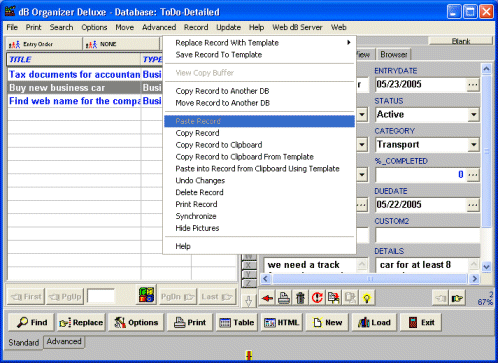The height and width of the screenshot is (363, 498).
Task: Select Print Record menu entry
Action: coord(259,204)
